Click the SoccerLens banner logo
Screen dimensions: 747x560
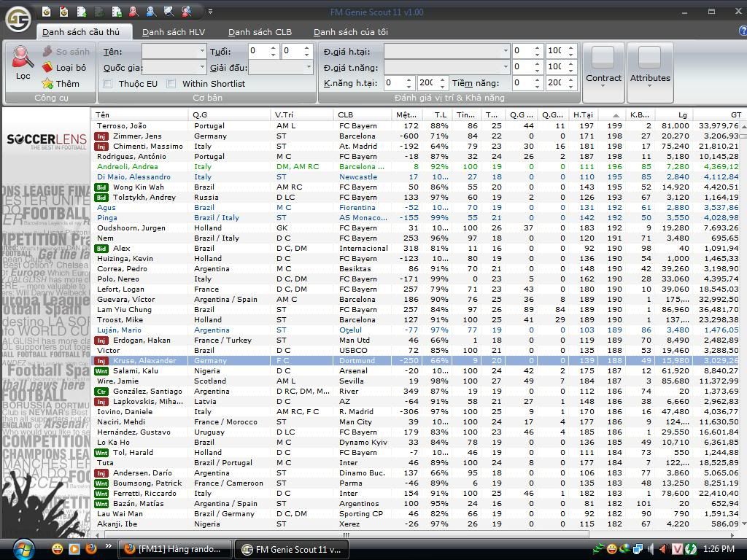(x=47, y=141)
